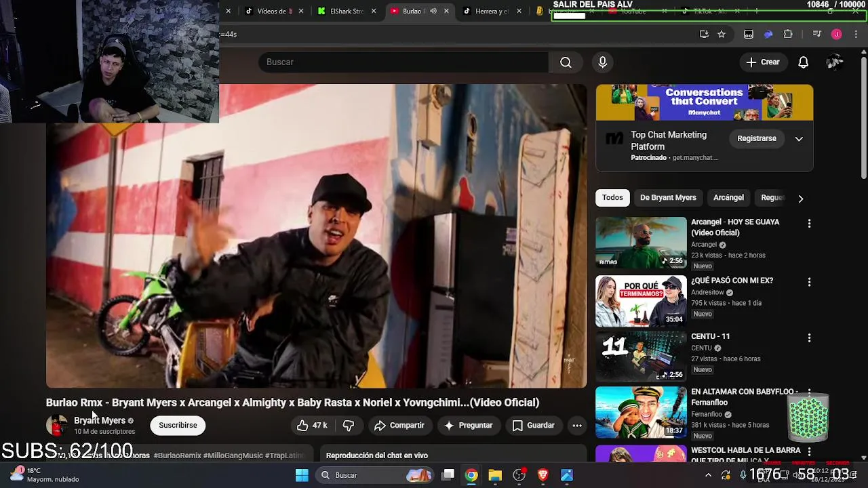Screen dimensions: 868x488
Task: Close the Burlao YouTube tab
Action: coord(446,11)
